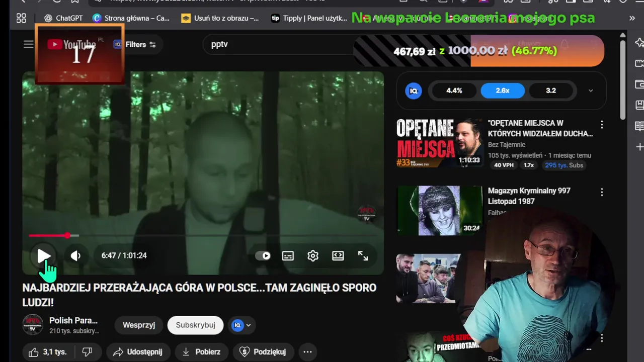Screen dimensions: 644x362
Task: Open options menu for OPĘTANE MIEJSCA video
Action: 602,125
